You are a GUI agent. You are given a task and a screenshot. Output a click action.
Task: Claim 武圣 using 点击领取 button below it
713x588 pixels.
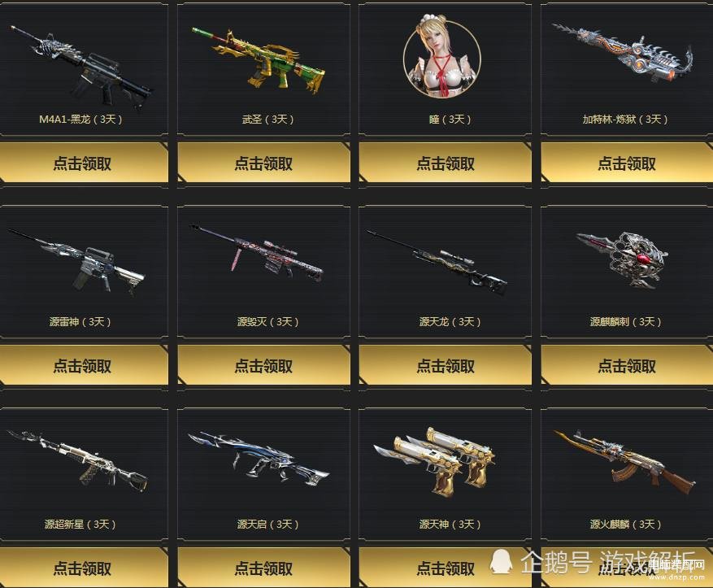tap(263, 163)
